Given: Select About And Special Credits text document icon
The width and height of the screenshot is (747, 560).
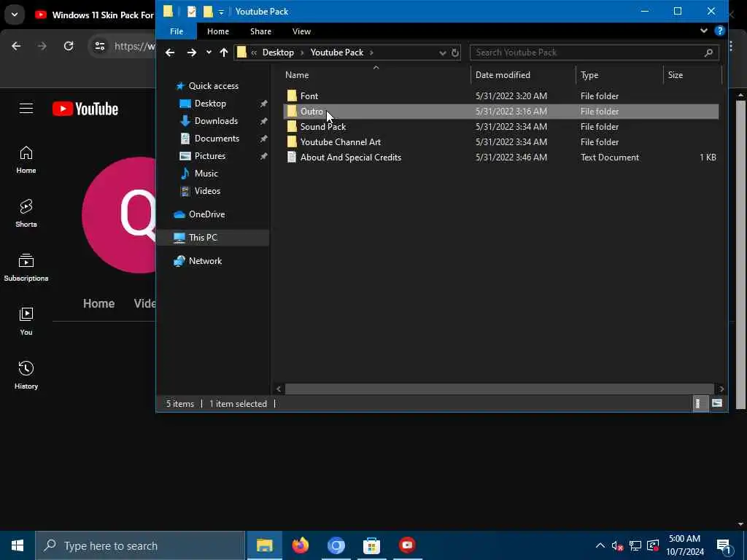Looking at the screenshot, I should [292, 157].
